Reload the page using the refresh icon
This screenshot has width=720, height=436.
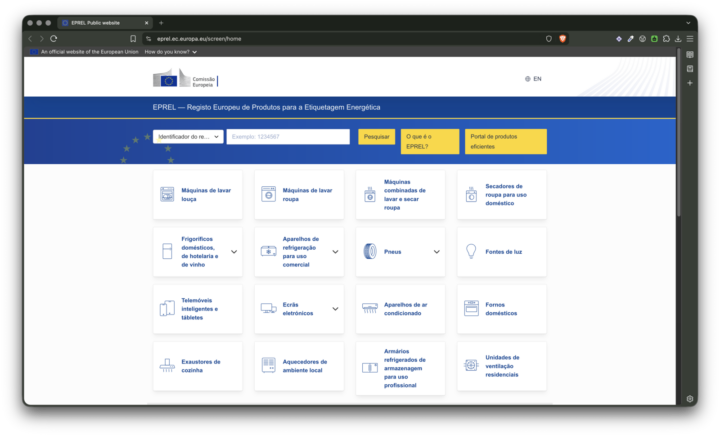click(x=54, y=39)
